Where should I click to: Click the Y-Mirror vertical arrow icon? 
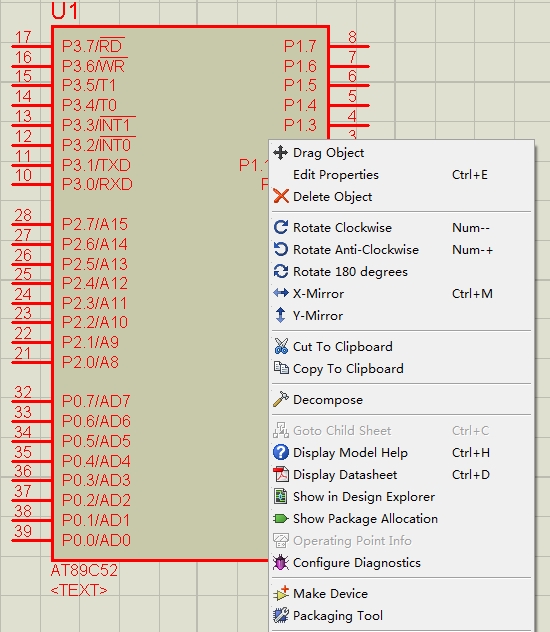click(x=280, y=315)
